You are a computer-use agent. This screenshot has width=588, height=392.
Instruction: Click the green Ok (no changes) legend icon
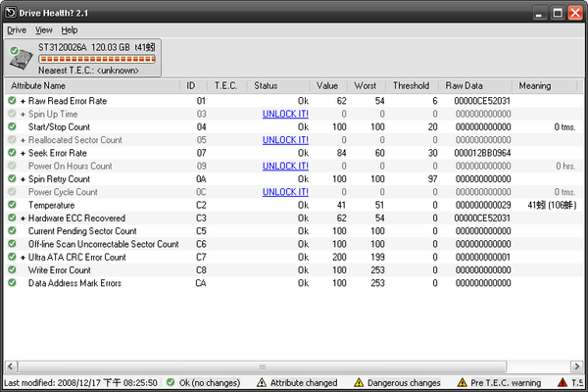[x=171, y=382]
